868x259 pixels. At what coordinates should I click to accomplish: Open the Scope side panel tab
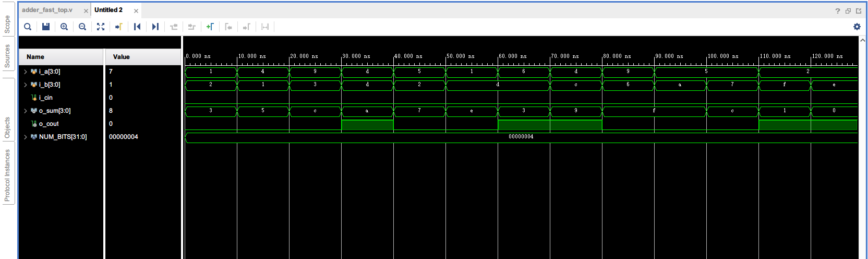pos(7,24)
